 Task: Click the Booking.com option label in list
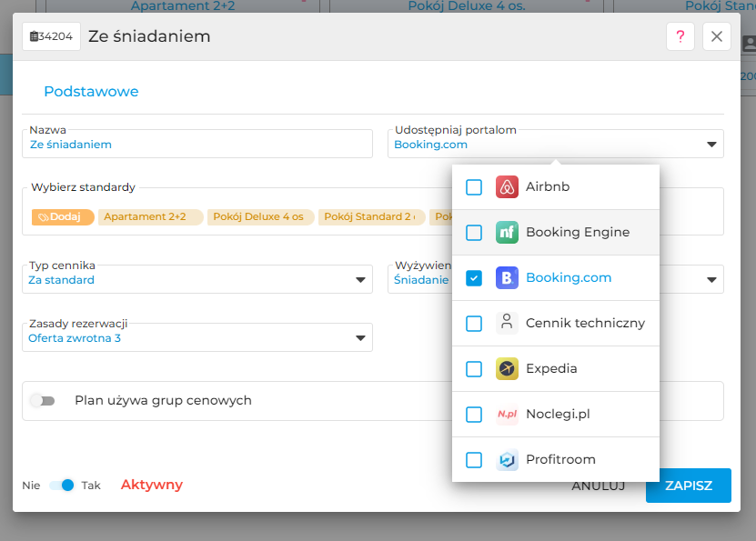point(569,278)
